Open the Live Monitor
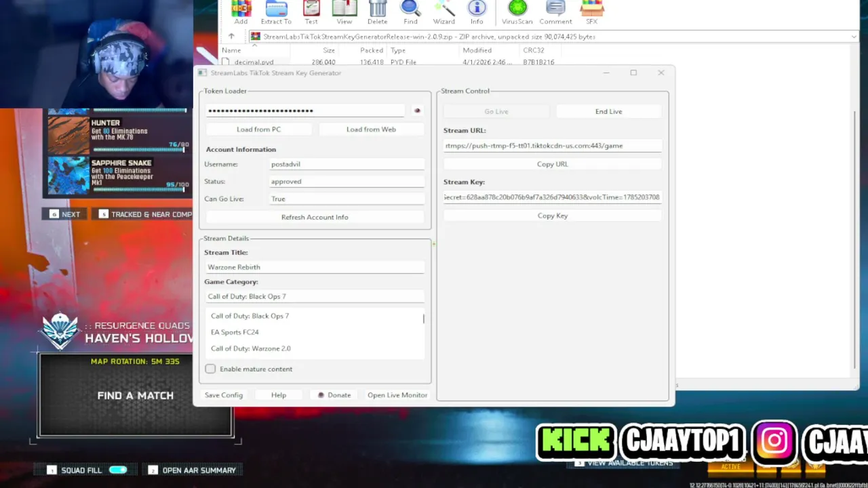 pos(397,395)
